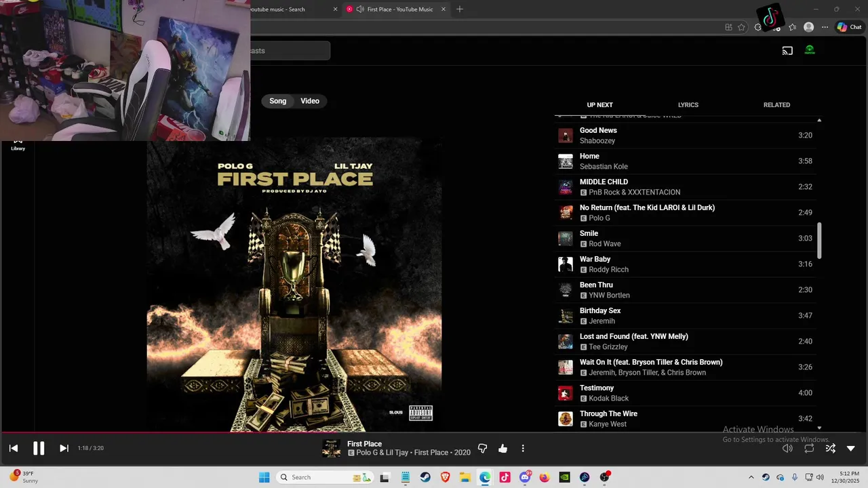The image size is (868, 488).
Task: Click the War Baby album thumbnail
Action: pyautogui.click(x=565, y=264)
